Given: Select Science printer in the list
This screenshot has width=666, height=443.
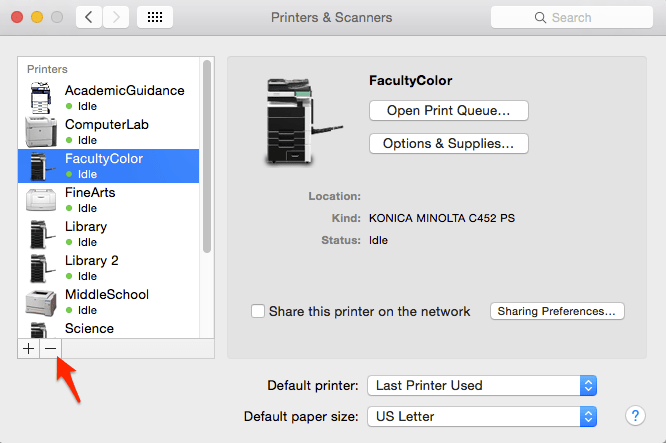Looking at the screenshot, I should click(x=89, y=328).
